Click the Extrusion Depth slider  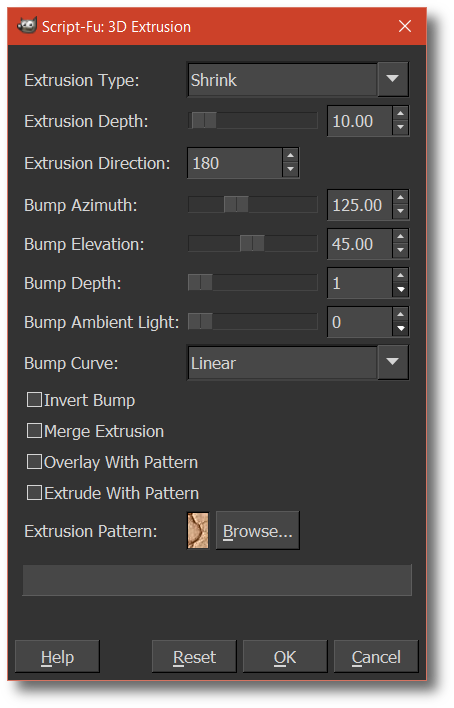[253, 121]
